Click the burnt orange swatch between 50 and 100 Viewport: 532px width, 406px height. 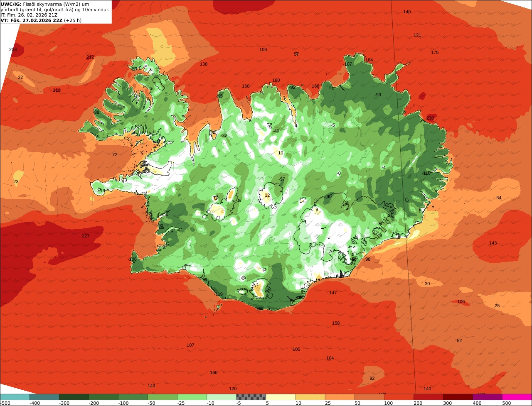pos(369,397)
